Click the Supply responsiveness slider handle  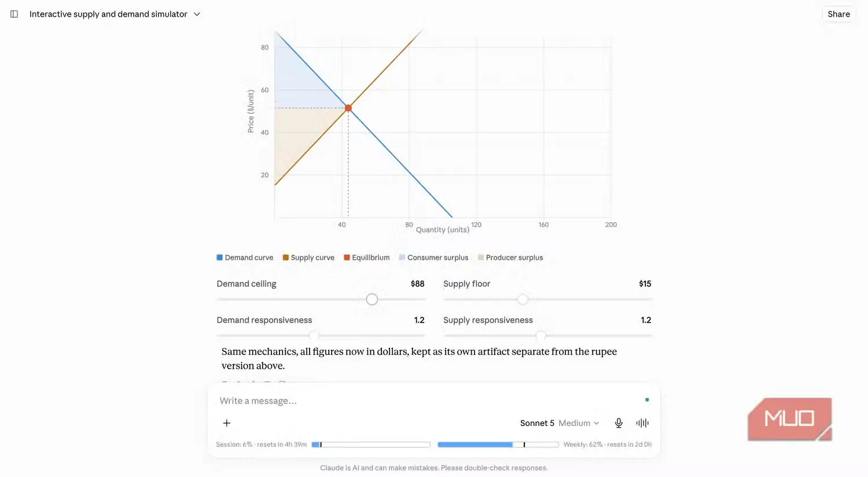[540, 336]
